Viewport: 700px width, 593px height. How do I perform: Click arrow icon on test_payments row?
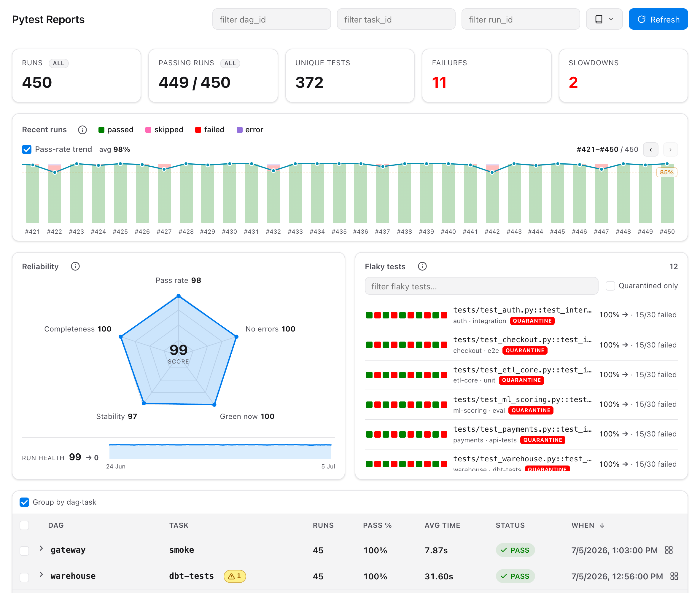[625, 434]
